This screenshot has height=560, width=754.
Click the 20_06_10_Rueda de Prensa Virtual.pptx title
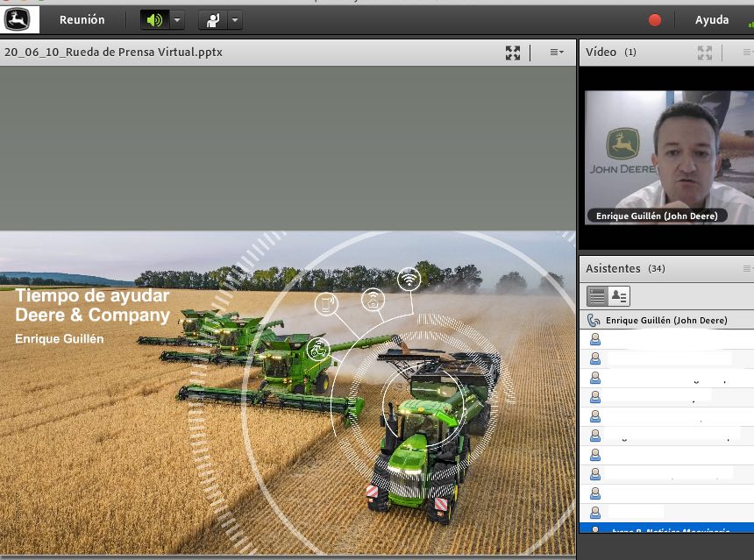[114, 53]
